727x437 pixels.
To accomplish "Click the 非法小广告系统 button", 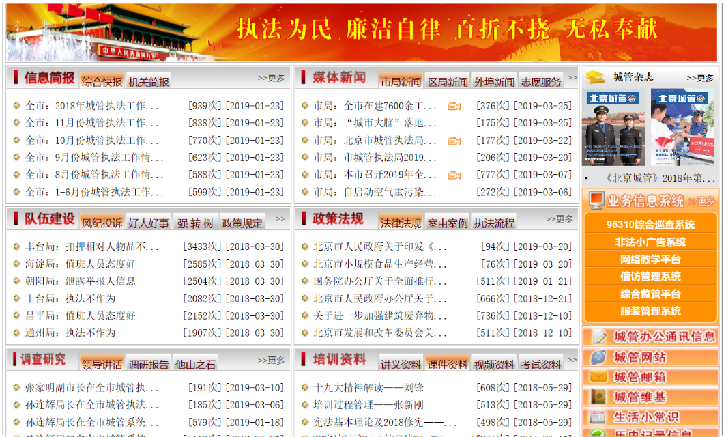I will 650,242.
